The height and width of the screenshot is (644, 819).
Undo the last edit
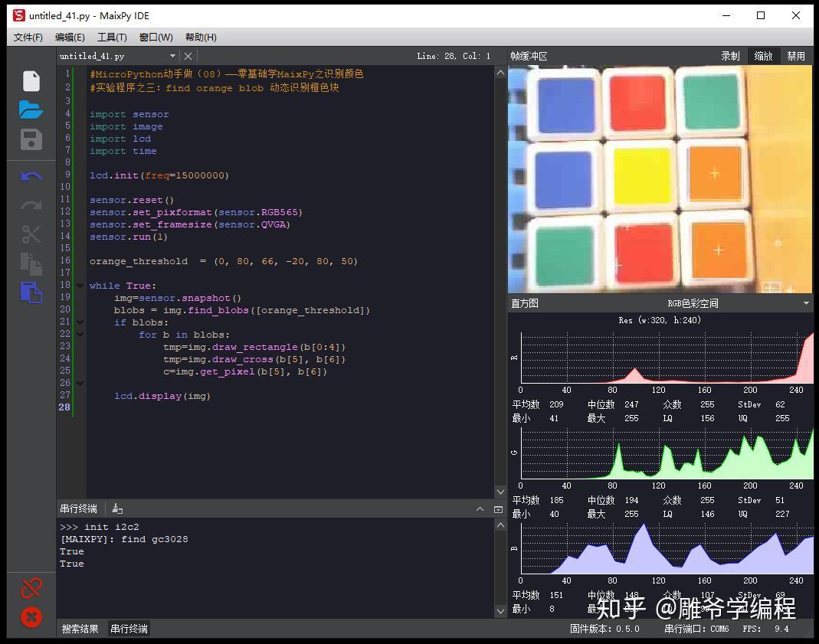click(31, 175)
